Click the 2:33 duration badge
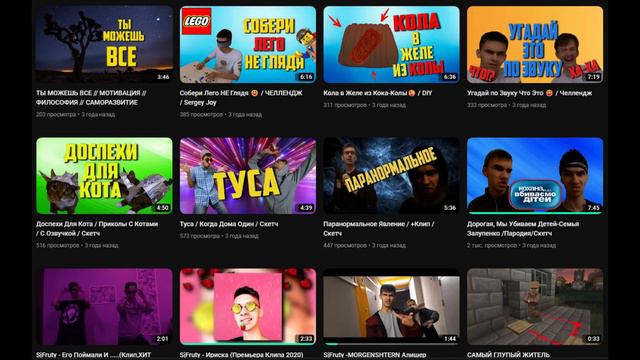 (307, 339)
